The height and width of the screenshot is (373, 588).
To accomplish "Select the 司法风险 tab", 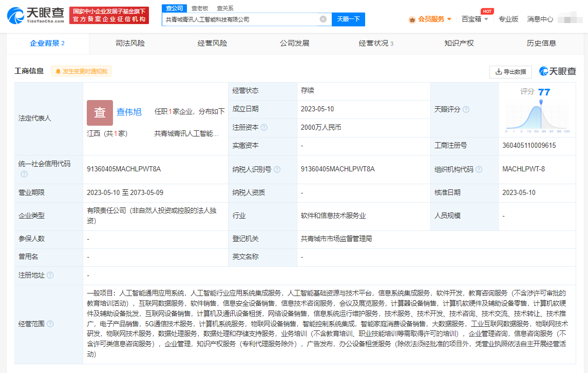I will click(130, 44).
